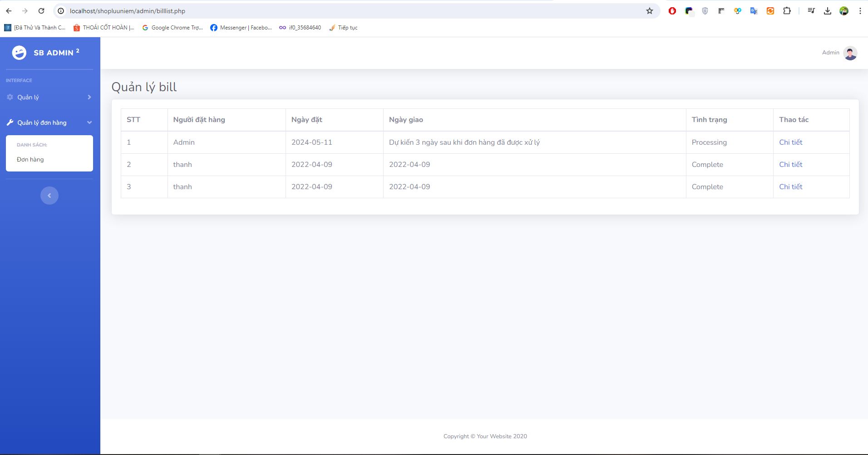The height and width of the screenshot is (455, 868).
Task: Open the Messenger Facebook bookmark
Action: [241, 28]
